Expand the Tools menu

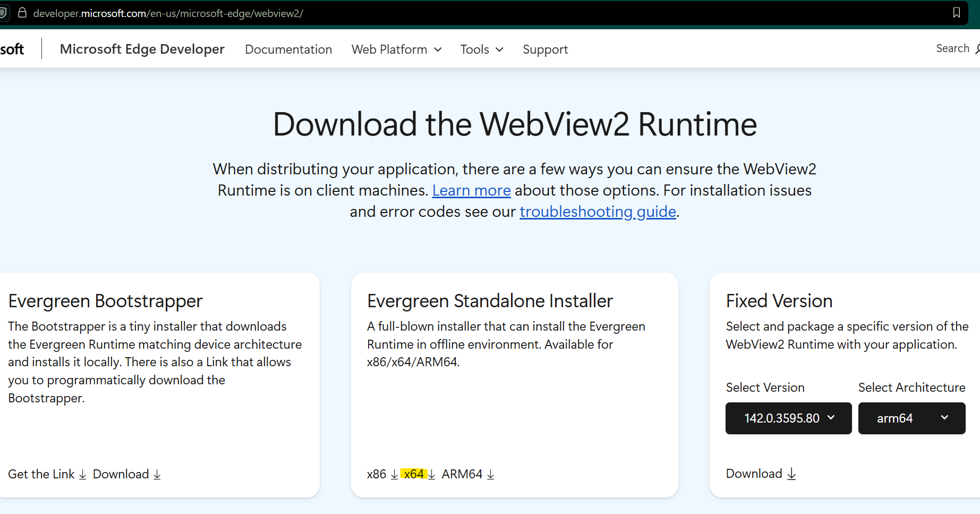point(481,49)
